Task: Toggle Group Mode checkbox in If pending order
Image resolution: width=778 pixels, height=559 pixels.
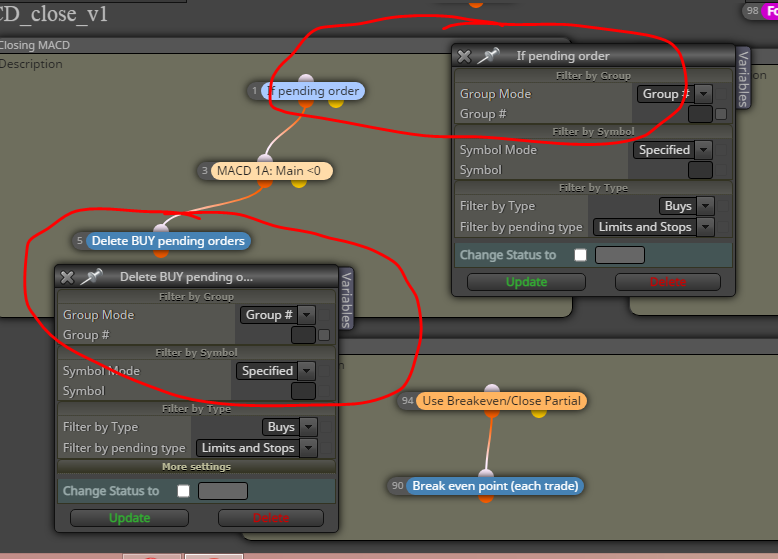Action: 721,94
